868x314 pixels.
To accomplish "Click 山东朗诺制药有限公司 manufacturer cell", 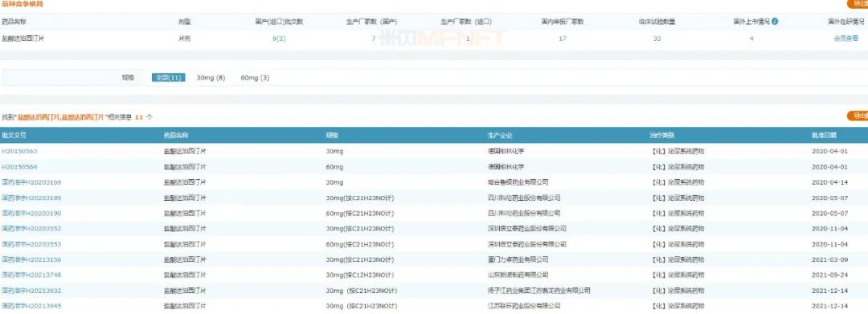I will pos(518,275).
